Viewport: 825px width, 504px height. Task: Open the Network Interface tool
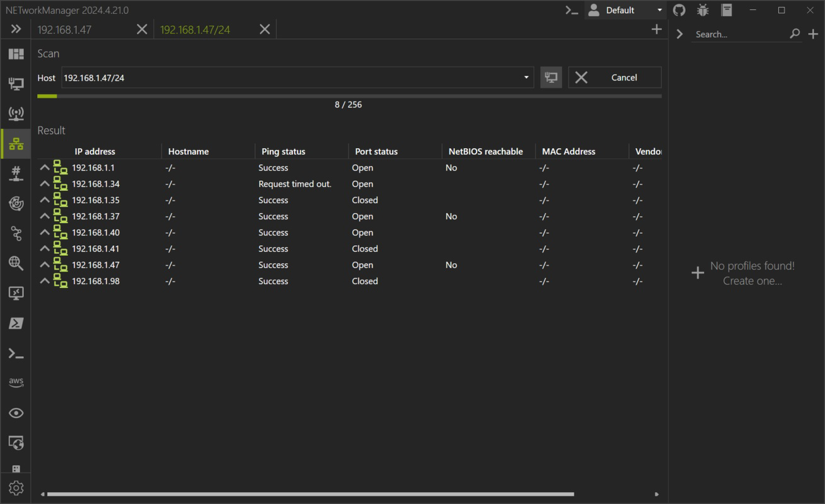click(16, 84)
